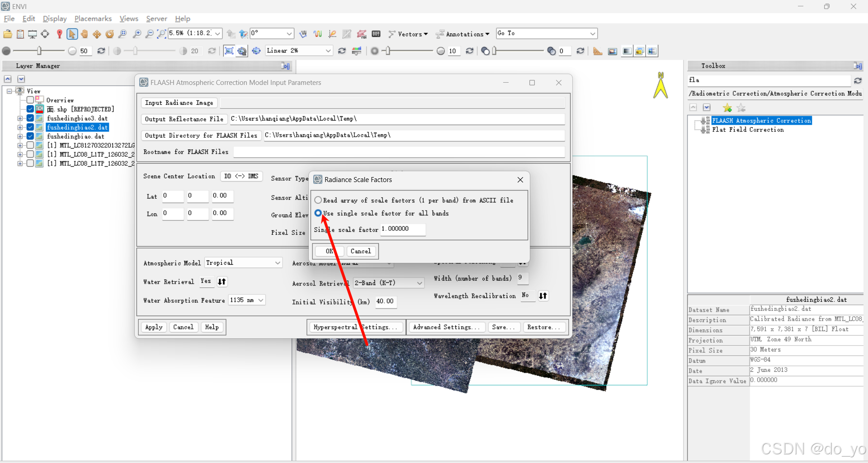
Task: Open the Display menu
Action: pos(55,19)
